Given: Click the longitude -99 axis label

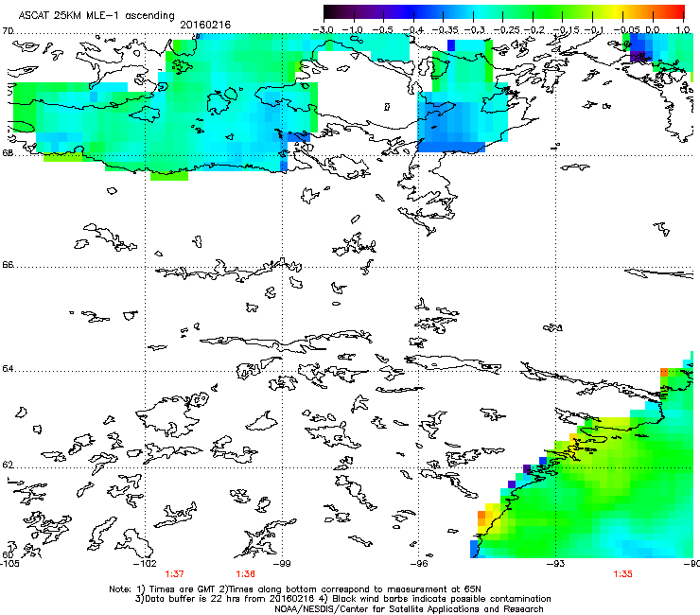Looking at the screenshot, I should click(282, 563).
